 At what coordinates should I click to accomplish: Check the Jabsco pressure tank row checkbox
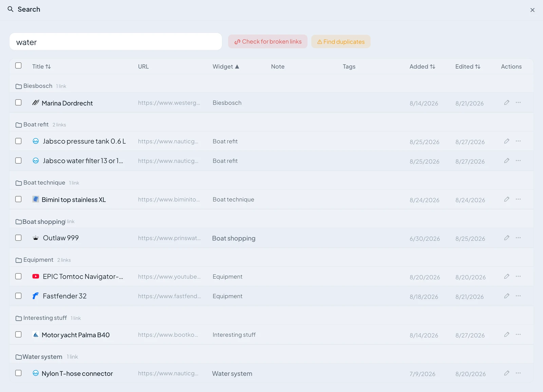point(18,141)
